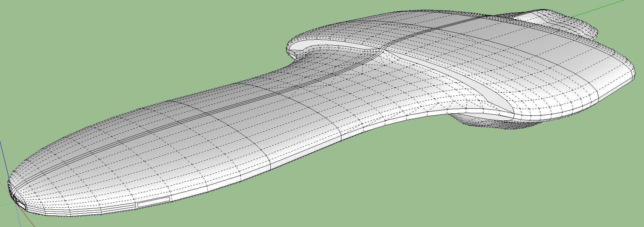
Task: Click where the center seam meets the wing ridge
Action: pos(384,50)
